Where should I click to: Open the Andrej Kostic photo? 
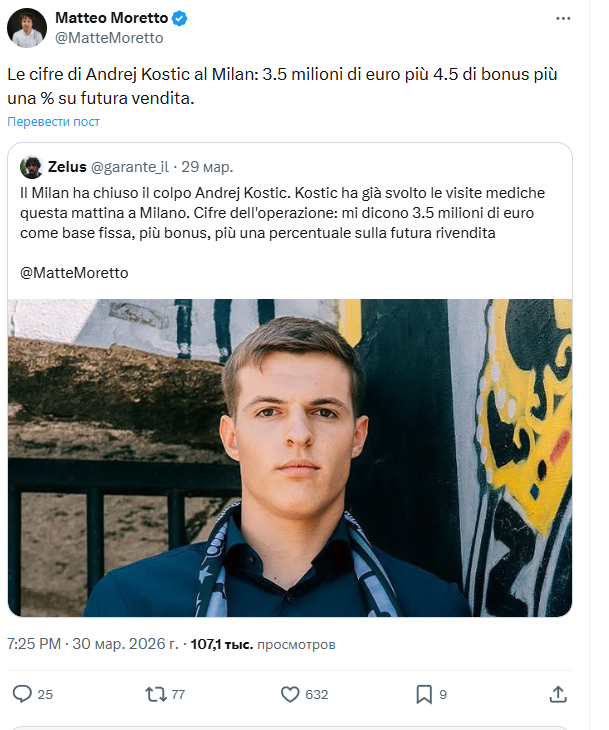click(290, 457)
